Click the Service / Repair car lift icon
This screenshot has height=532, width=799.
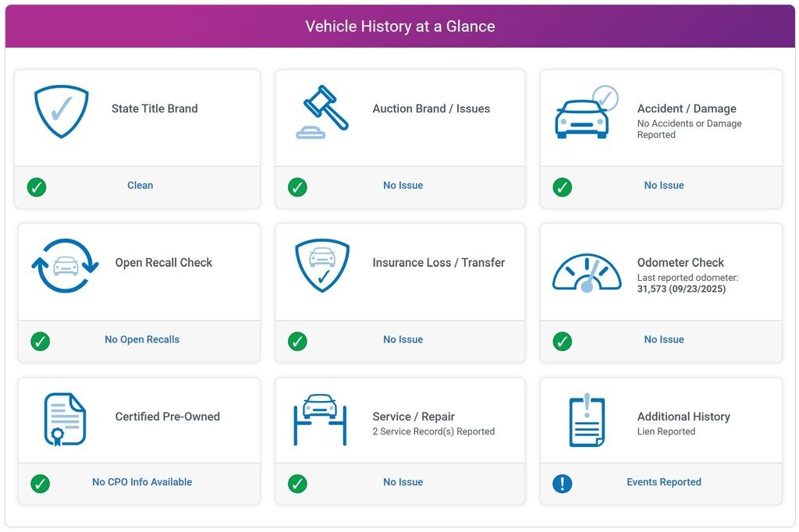coord(319,419)
